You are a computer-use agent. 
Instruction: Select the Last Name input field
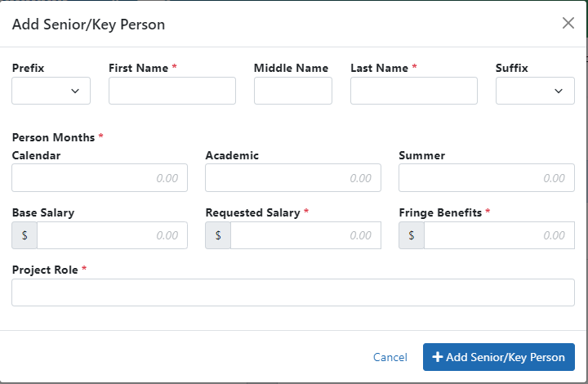point(413,91)
